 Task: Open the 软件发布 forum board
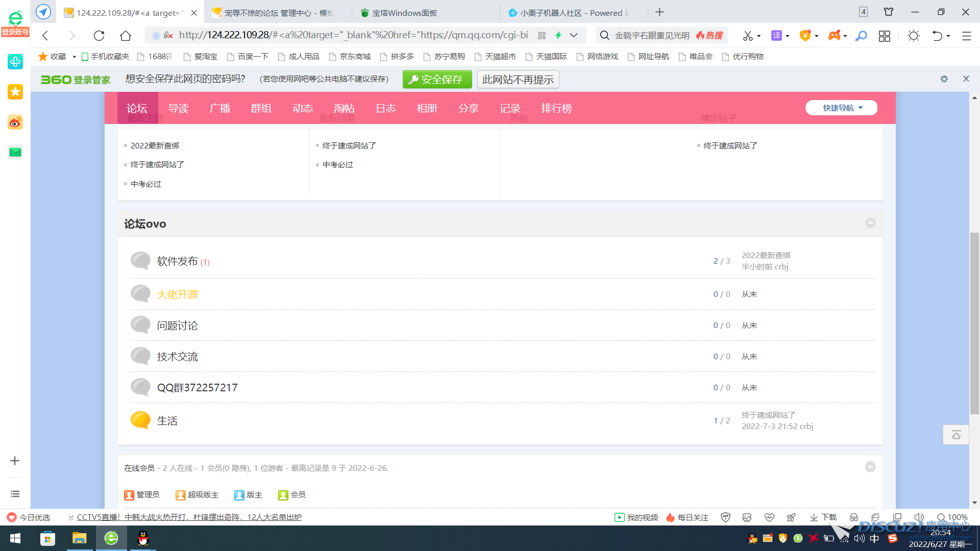tap(177, 261)
